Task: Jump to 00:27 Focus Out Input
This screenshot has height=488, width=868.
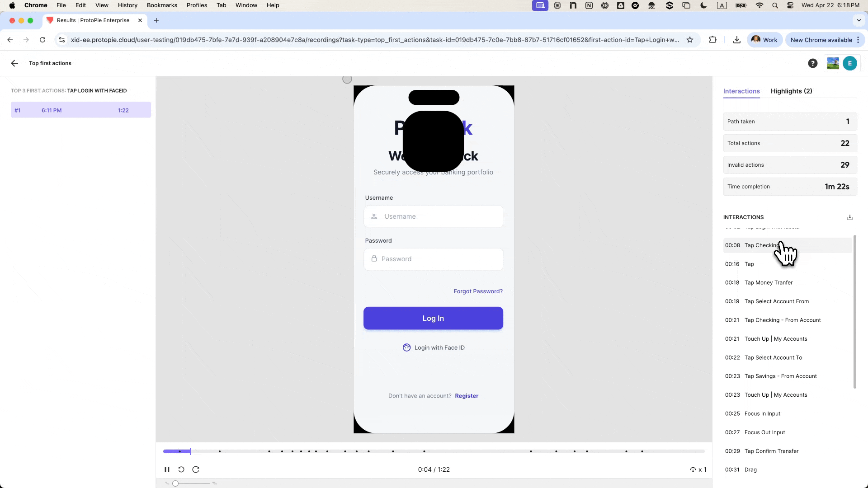Action: [x=788, y=432]
